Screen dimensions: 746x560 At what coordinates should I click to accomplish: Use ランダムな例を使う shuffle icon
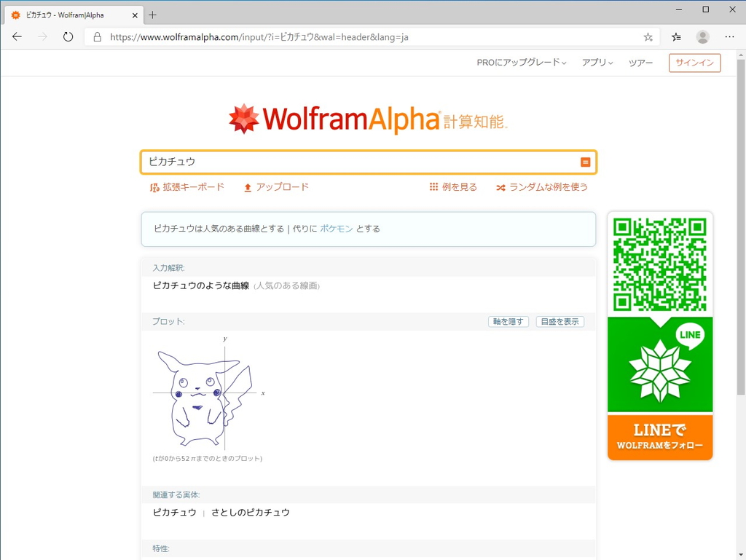[x=501, y=187]
